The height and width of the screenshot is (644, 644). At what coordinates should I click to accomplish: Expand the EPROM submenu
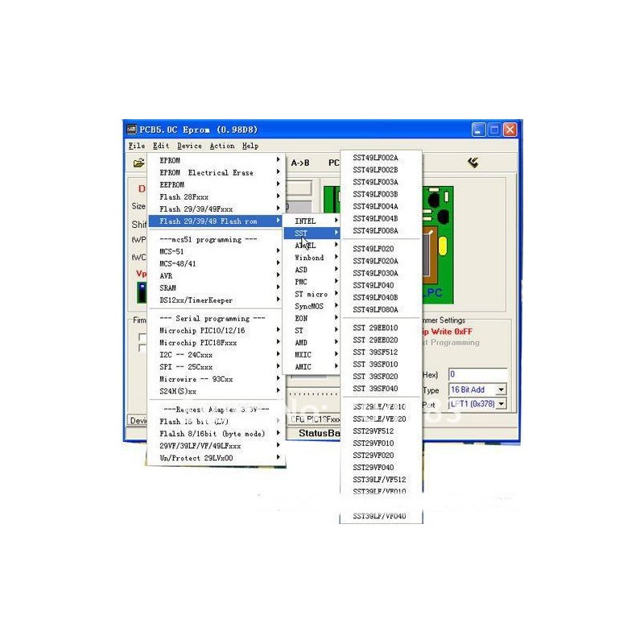tap(216, 160)
